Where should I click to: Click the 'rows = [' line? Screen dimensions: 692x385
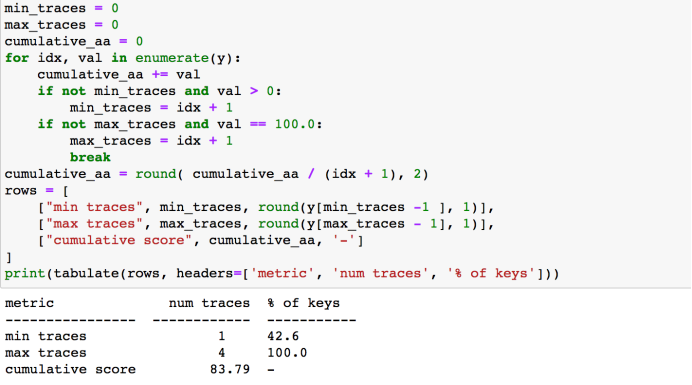coord(37,191)
